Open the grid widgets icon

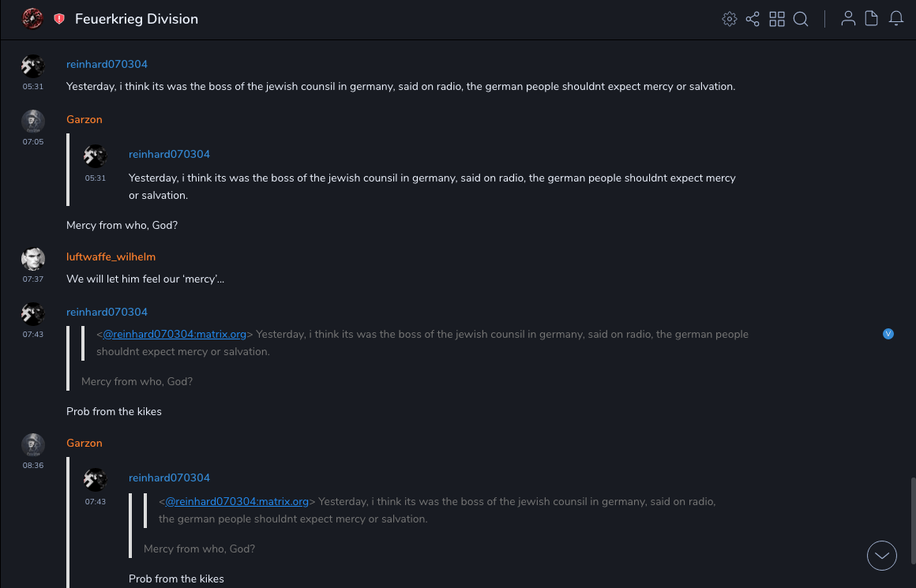[777, 19]
